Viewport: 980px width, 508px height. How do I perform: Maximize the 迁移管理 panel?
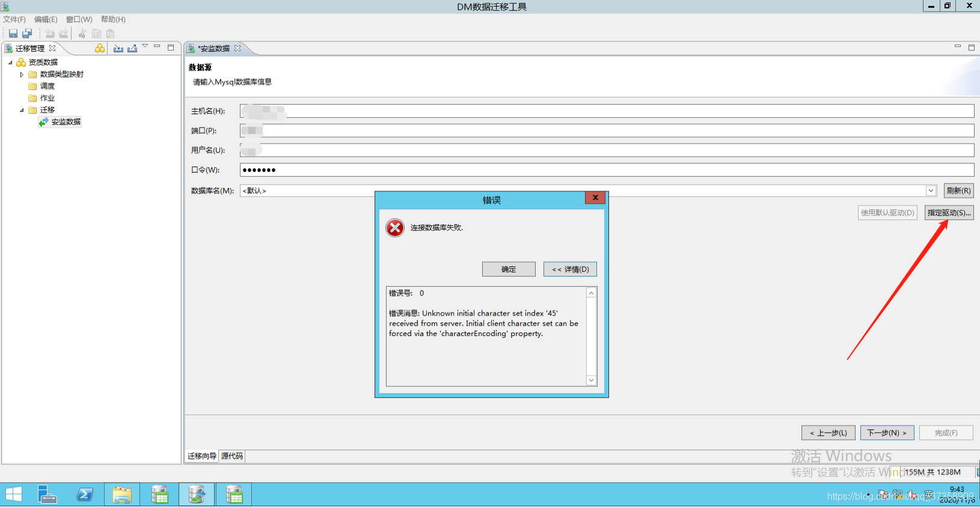171,47
